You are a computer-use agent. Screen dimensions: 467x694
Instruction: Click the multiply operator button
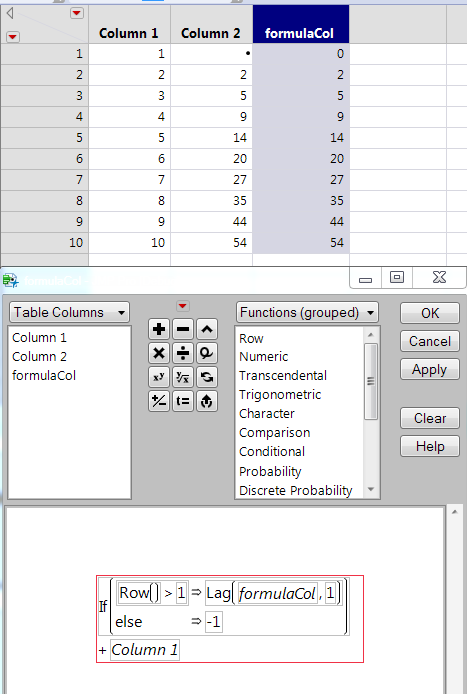click(159, 353)
